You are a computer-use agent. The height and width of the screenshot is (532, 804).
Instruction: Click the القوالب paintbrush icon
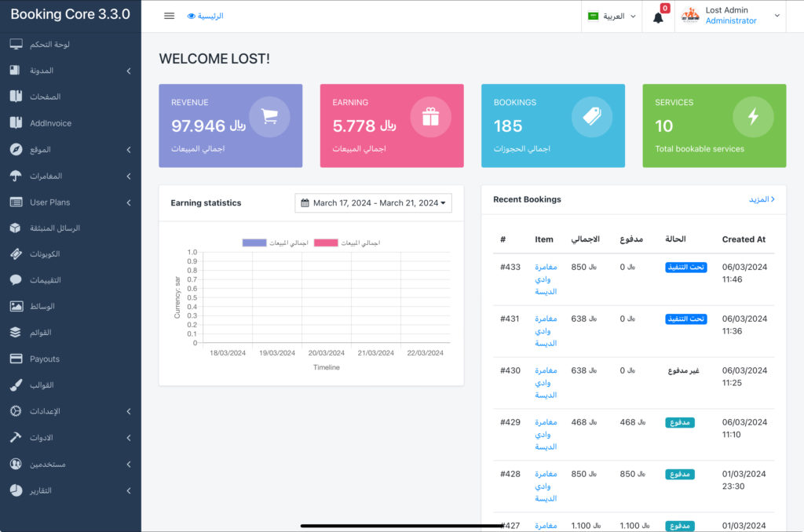16,385
